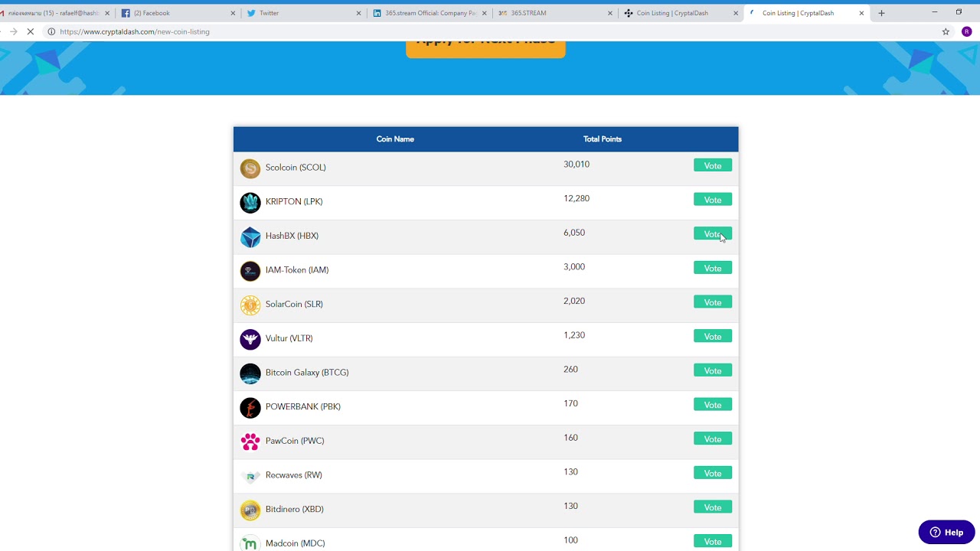Select the Scolcoin (SCOL) name text
The height and width of the screenshot is (551, 980).
(296, 168)
